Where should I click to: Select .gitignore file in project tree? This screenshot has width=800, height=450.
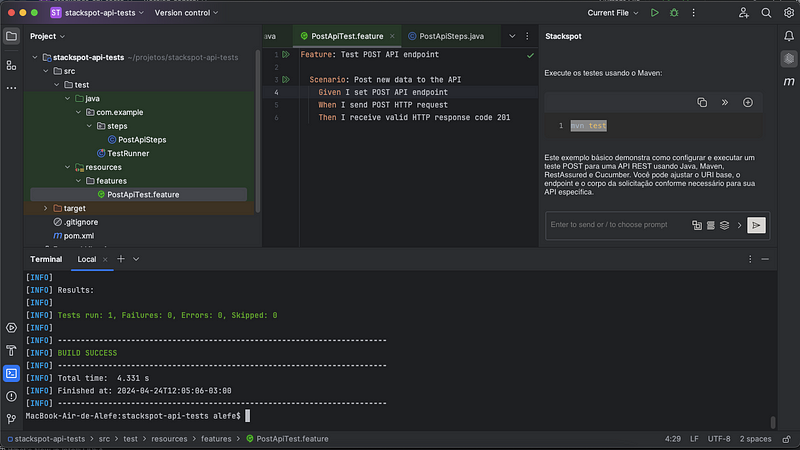[76, 222]
